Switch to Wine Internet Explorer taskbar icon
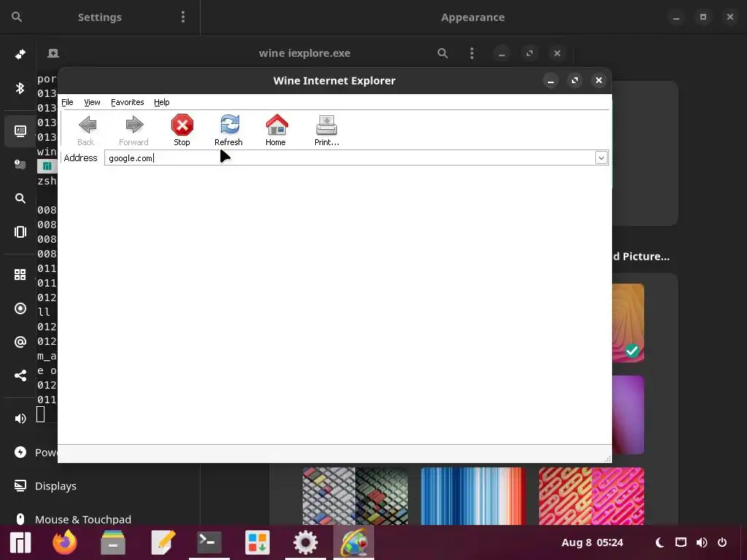Screen dimensions: 747x560 coord(354,542)
